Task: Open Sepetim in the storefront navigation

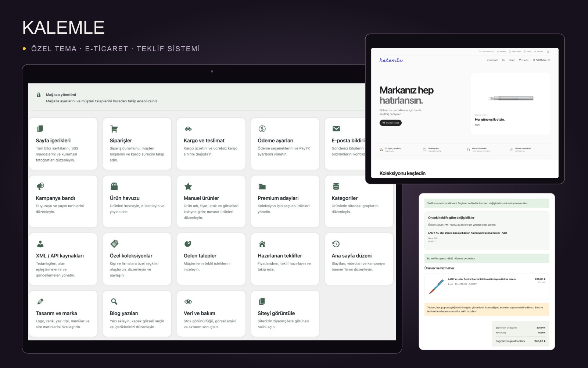Action: coord(524,60)
